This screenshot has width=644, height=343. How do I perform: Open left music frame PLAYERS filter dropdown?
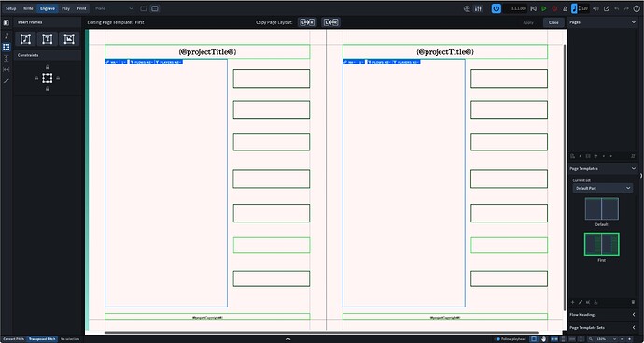click(169, 62)
